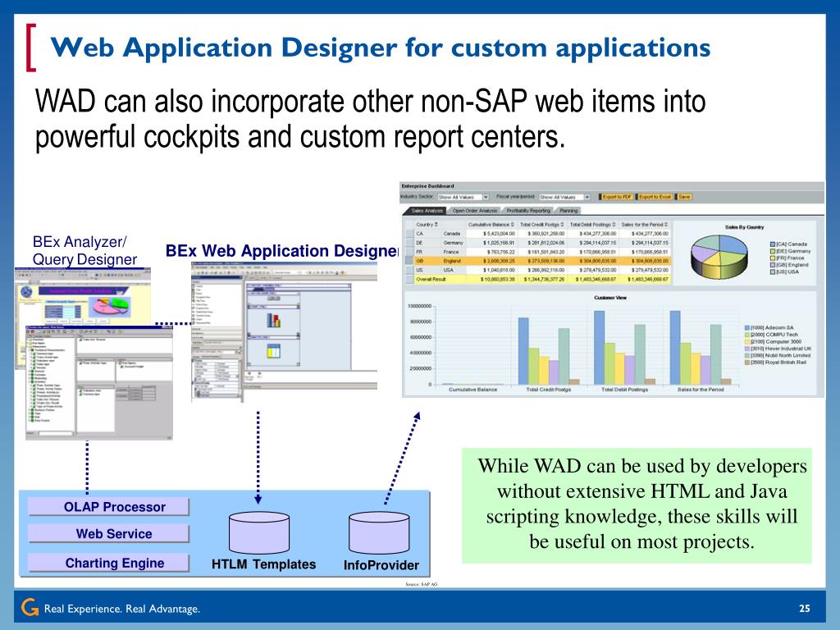Sort by the Country column icon

(436, 225)
